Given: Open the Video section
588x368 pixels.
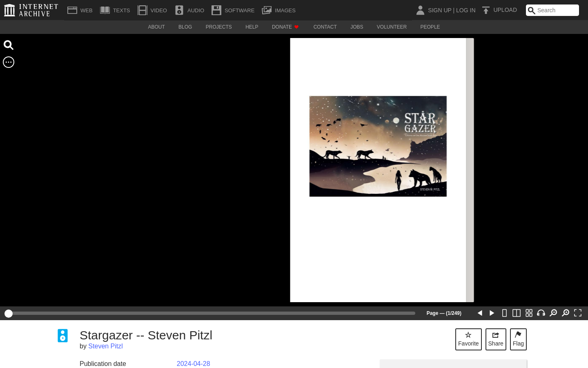Looking at the screenshot, I should pos(152,10).
